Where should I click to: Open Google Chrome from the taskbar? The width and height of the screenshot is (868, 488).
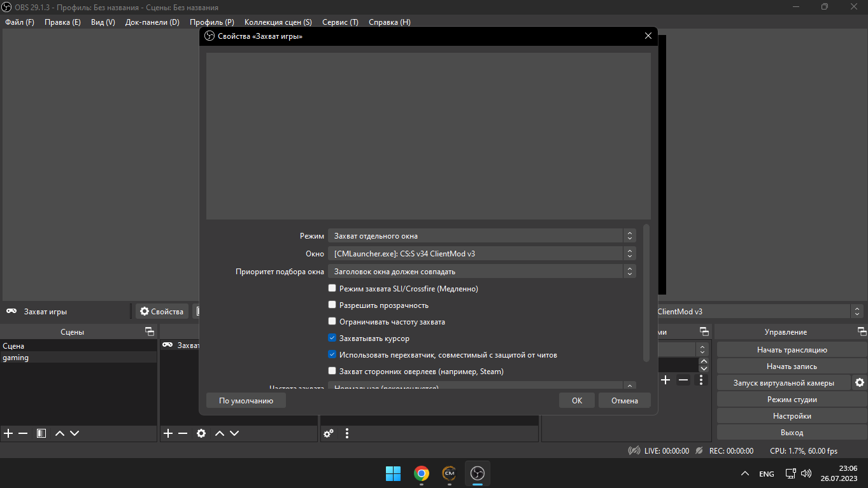click(421, 473)
